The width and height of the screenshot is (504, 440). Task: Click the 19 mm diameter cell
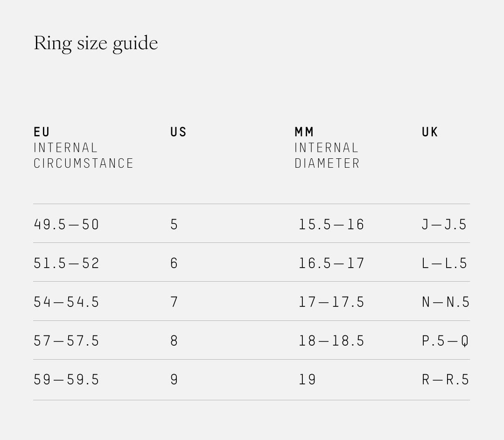tap(308, 380)
